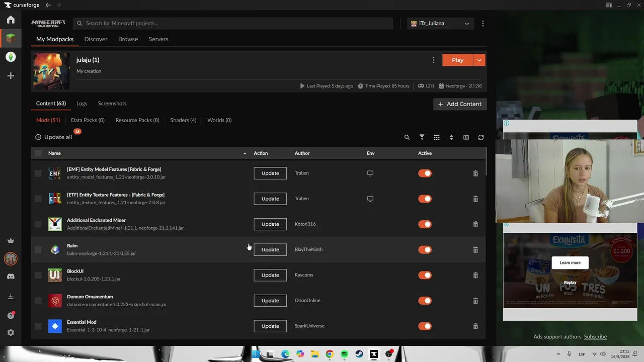The width and height of the screenshot is (644, 362).
Task: Open the Discord icon in sidebar
Action: coord(11,277)
